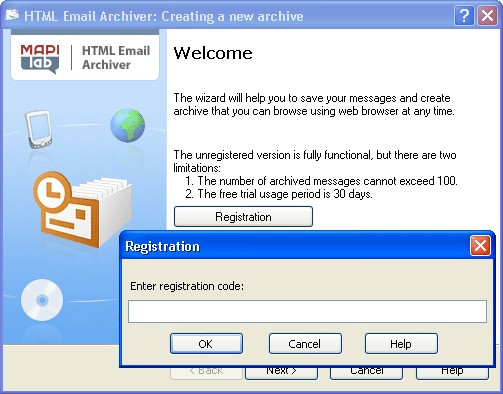
Task: Click the wizard's question mark help icon
Action: [464, 15]
